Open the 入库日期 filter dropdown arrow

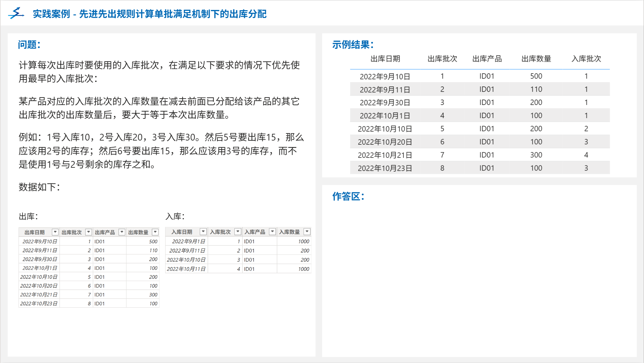click(203, 231)
